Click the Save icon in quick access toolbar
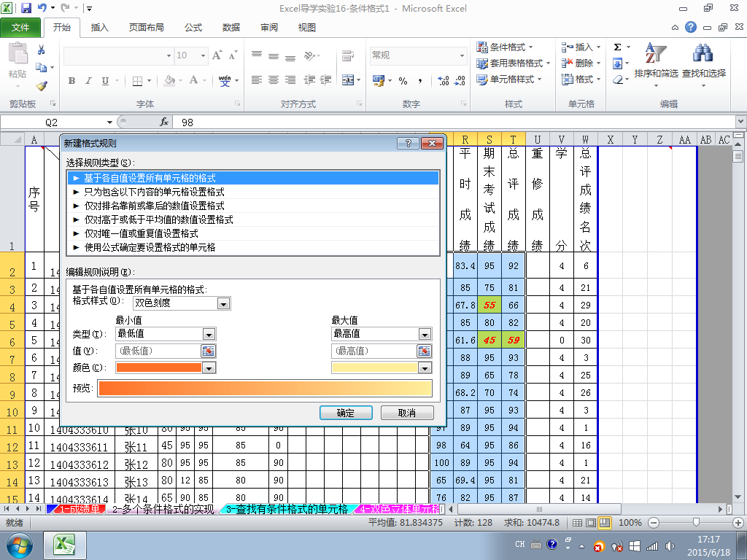The image size is (747, 560). [x=26, y=7]
